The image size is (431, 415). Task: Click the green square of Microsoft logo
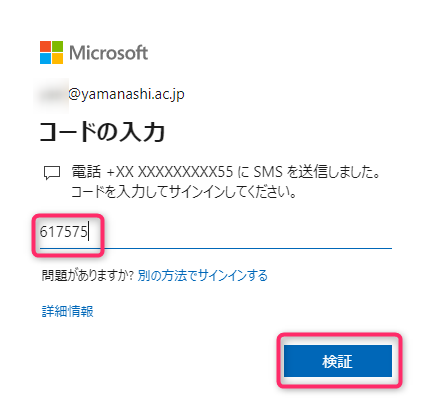click(x=57, y=46)
